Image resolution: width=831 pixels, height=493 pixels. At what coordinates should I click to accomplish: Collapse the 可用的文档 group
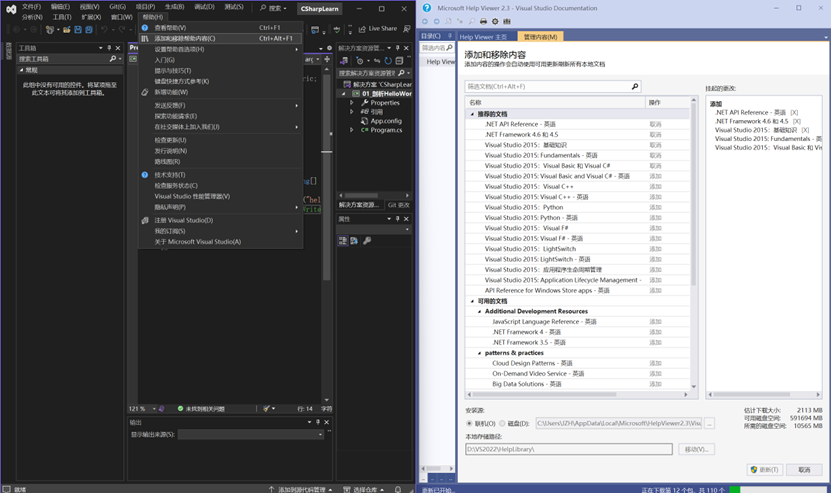[472, 301]
